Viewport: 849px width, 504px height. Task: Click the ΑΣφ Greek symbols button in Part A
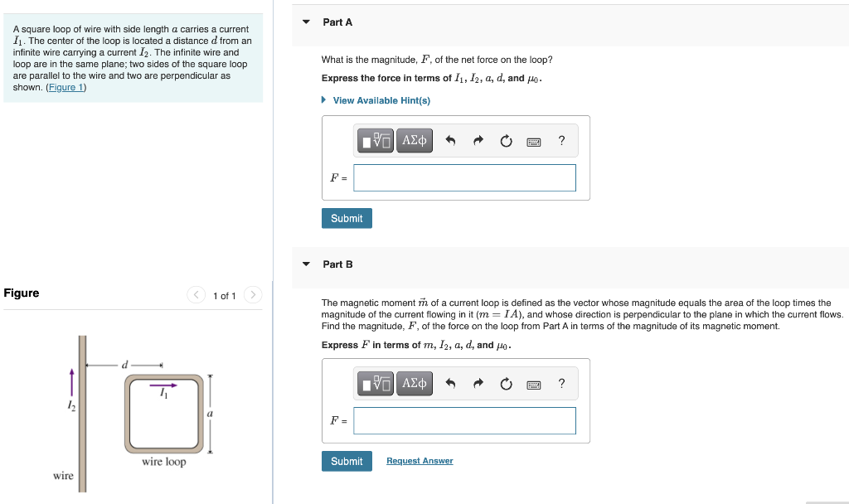(414, 140)
